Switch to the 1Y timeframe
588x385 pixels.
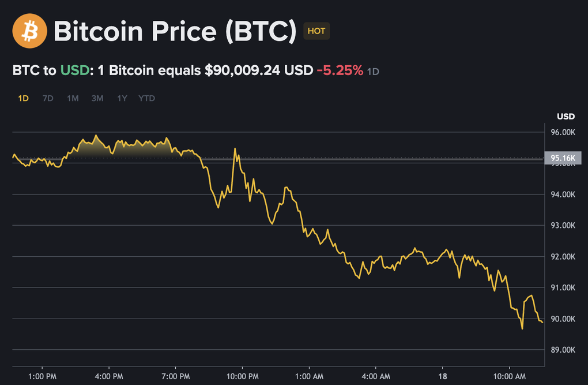(x=122, y=98)
